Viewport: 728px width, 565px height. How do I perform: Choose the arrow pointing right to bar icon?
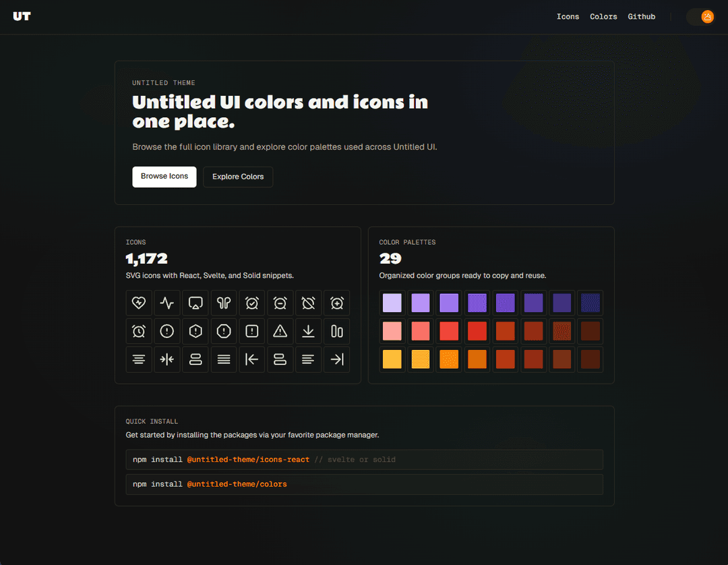tap(337, 360)
